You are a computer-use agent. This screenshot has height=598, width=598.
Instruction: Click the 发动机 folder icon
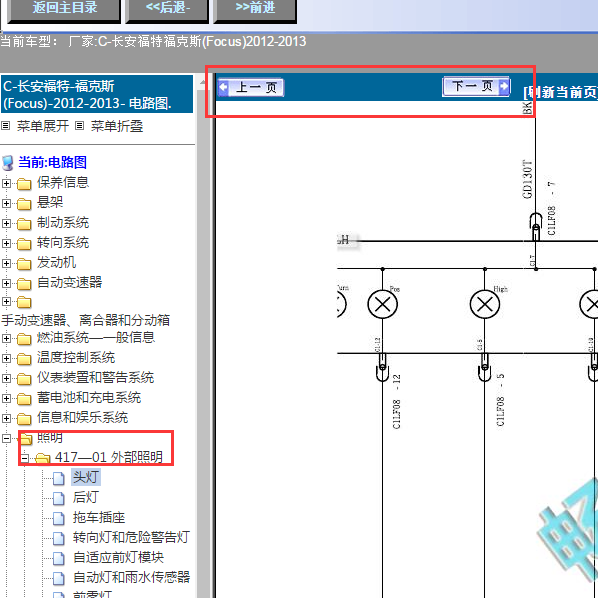[24, 264]
